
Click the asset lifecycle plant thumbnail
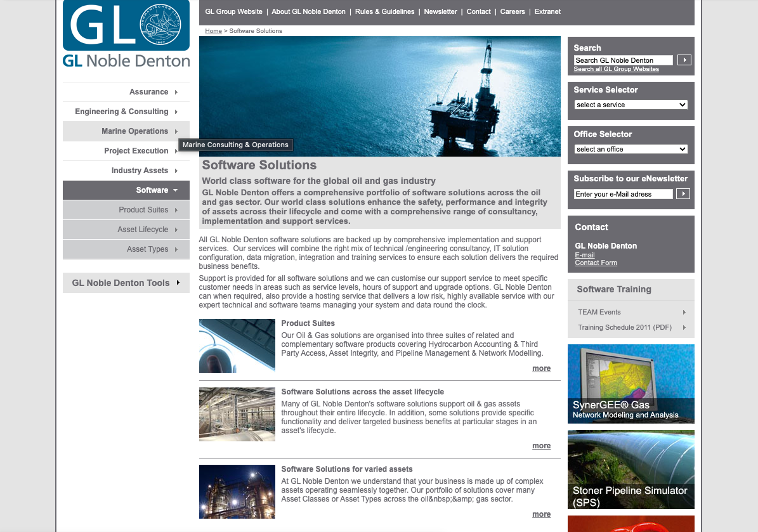[x=237, y=415]
